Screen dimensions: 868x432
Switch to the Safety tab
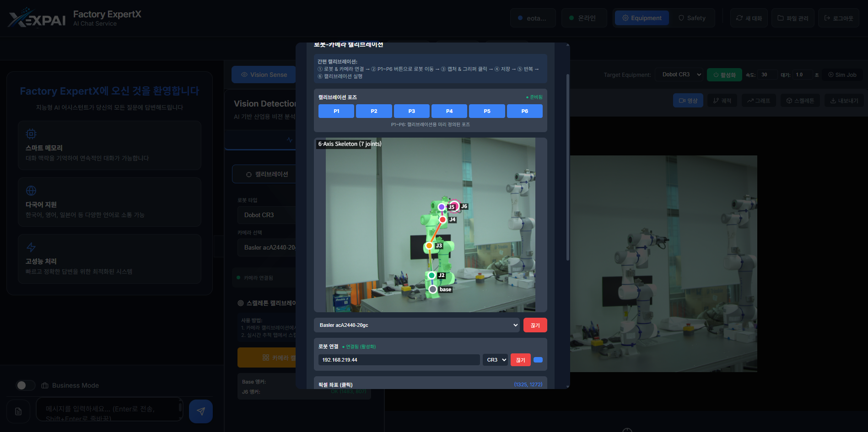click(x=692, y=18)
